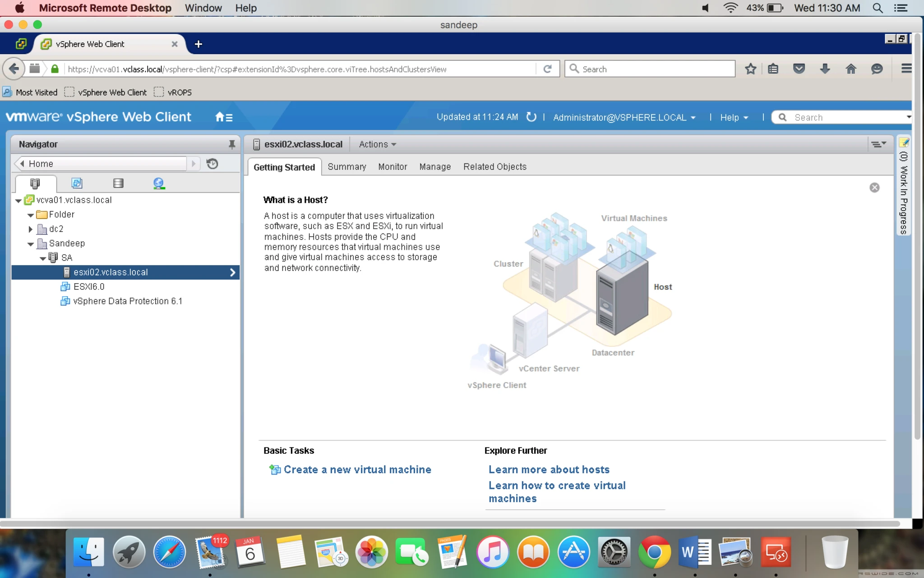Open the Pocket icon in toolbar
The width and height of the screenshot is (924, 578).
coord(799,69)
